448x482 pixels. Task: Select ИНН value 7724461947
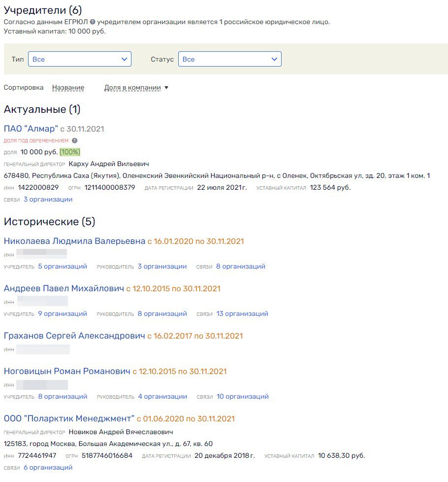pyautogui.click(x=37, y=455)
